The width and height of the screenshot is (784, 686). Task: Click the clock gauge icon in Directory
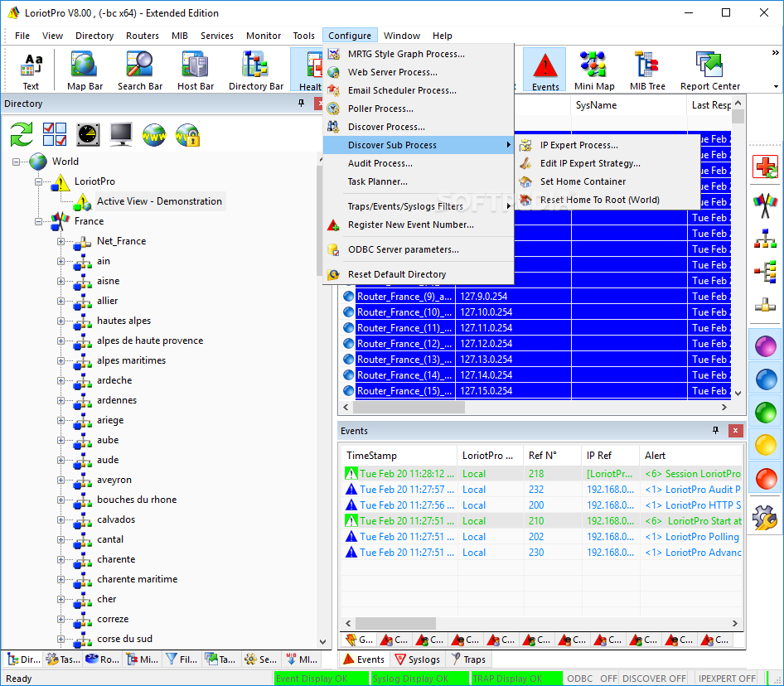88,134
